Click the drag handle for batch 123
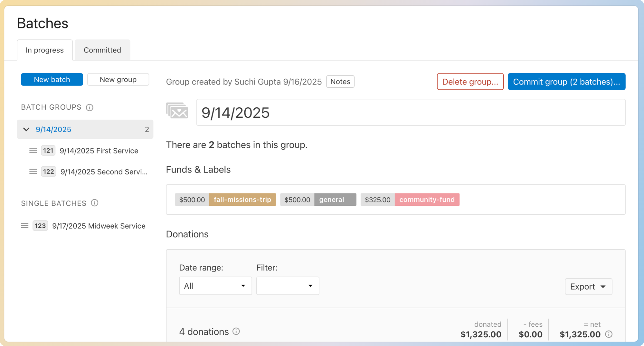The width and height of the screenshot is (644, 346). click(x=24, y=226)
